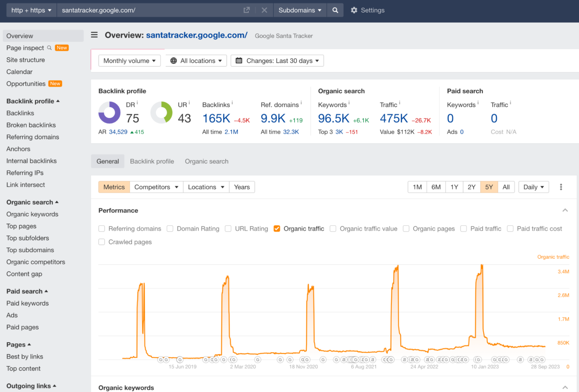This screenshot has width=579, height=392.
Task: Enable the Paid traffic checkbox
Action: point(464,229)
